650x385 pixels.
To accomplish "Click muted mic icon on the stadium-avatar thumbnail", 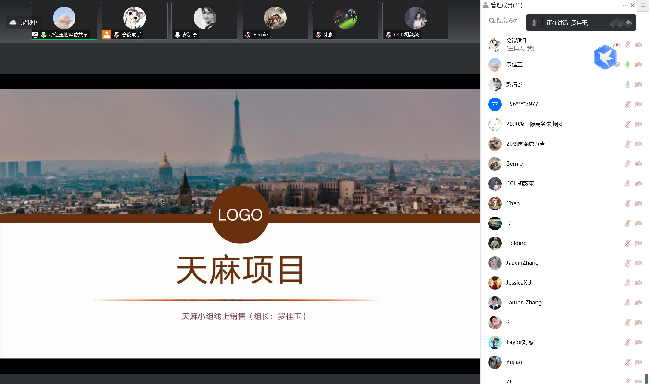I will [318, 35].
